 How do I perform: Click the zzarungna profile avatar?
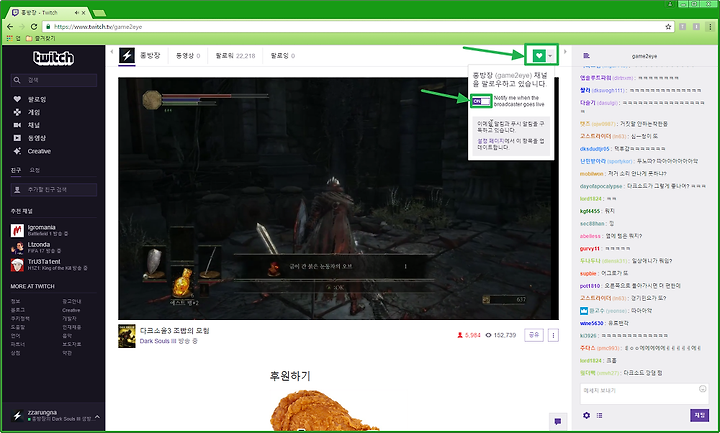(17, 416)
